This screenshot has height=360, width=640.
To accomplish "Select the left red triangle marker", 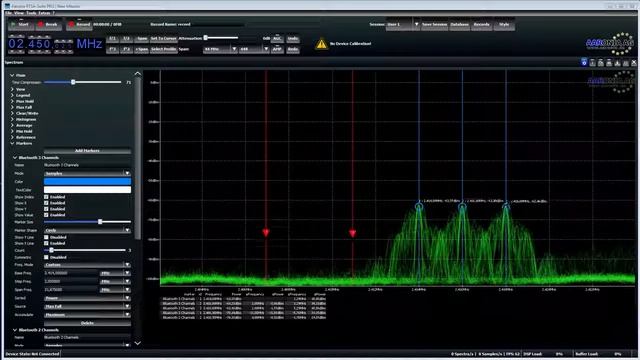I will coord(266,233).
